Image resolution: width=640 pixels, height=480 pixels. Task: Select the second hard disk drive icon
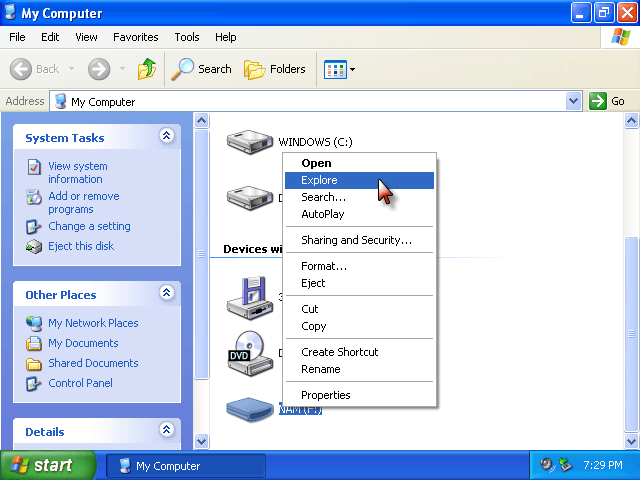pos(249,198)
